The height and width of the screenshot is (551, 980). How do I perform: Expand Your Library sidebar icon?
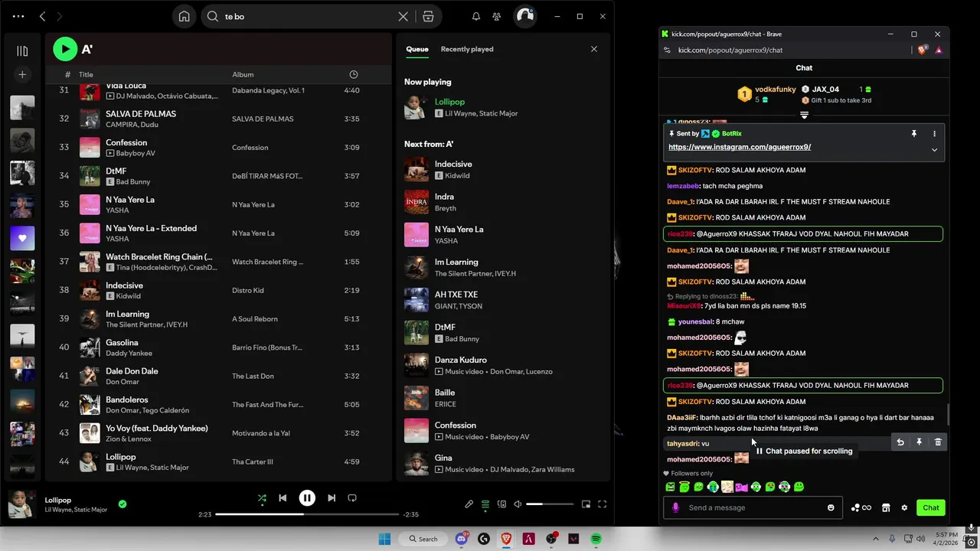coord(22,51)
